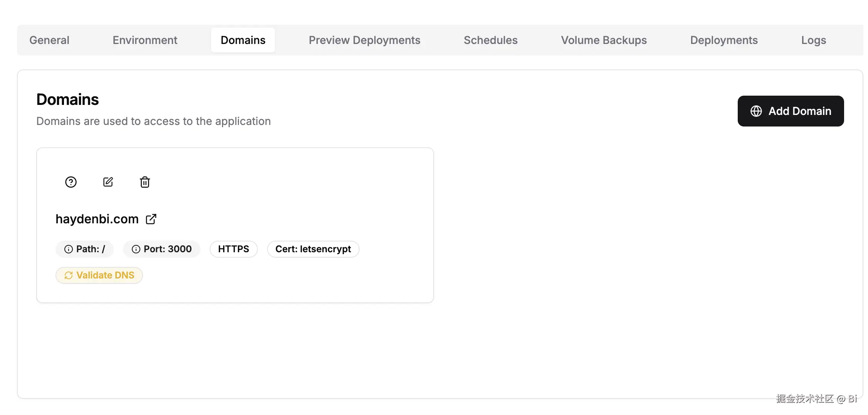Click the help question mark icon

71,182
